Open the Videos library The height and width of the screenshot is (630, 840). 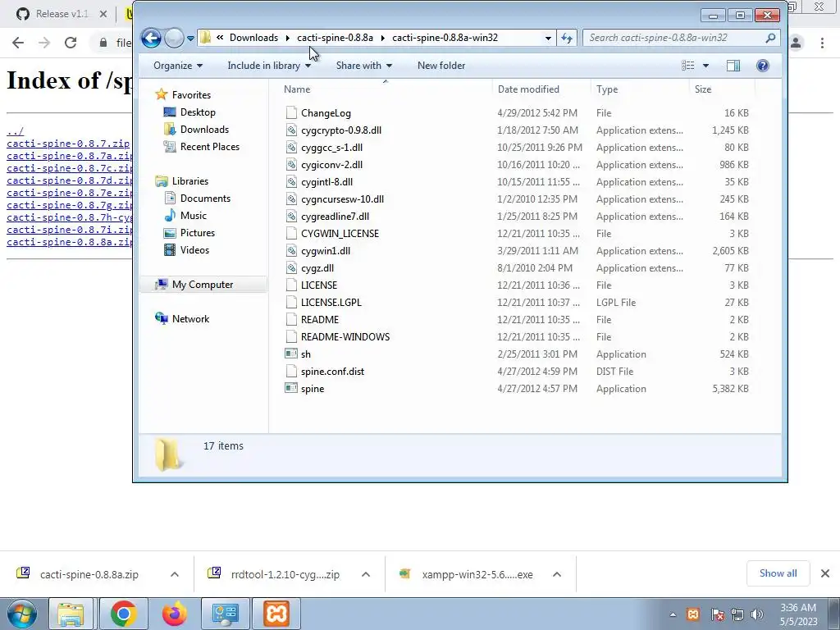(194, 249)
